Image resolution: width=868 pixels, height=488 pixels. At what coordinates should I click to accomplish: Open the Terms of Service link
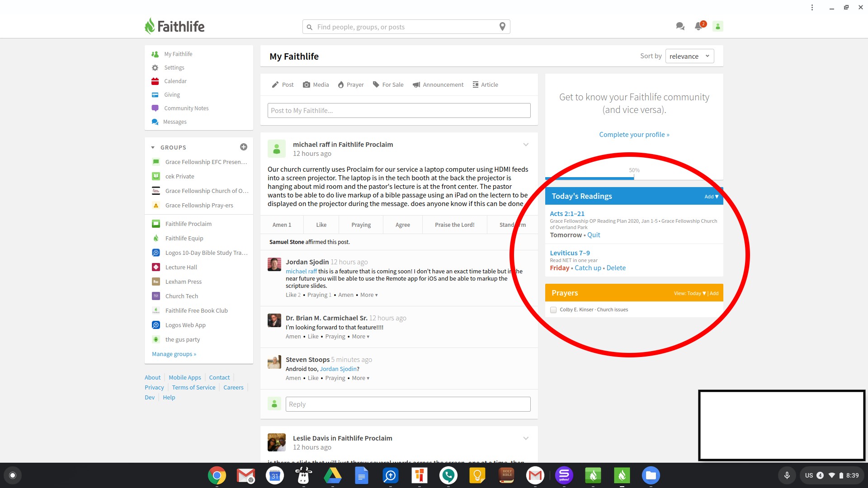pos(193,388)
